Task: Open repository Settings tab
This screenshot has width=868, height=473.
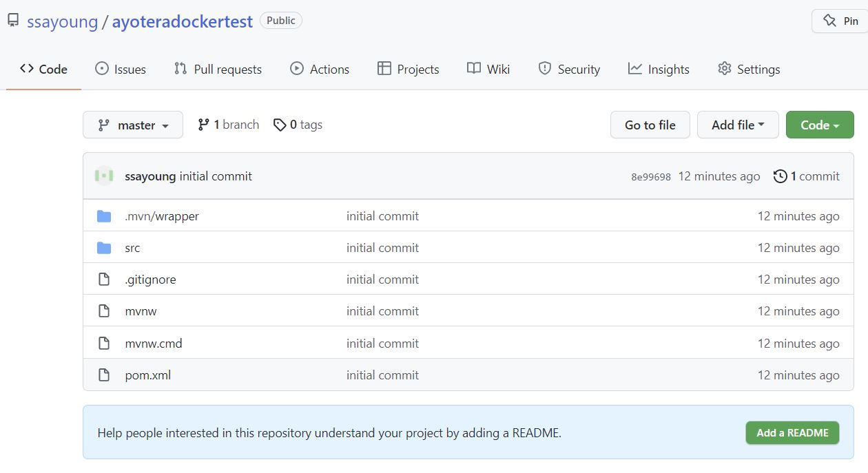Action: tap(749, 69)
